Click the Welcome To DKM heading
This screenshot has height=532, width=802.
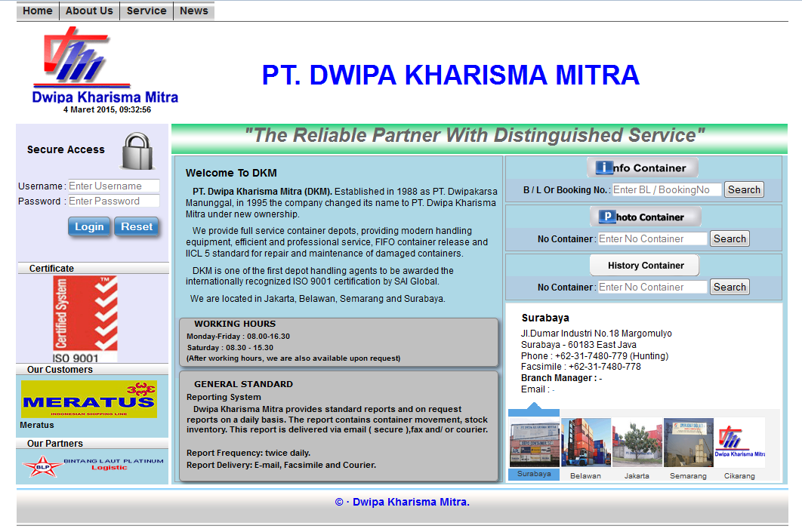(x=231, y=173)
